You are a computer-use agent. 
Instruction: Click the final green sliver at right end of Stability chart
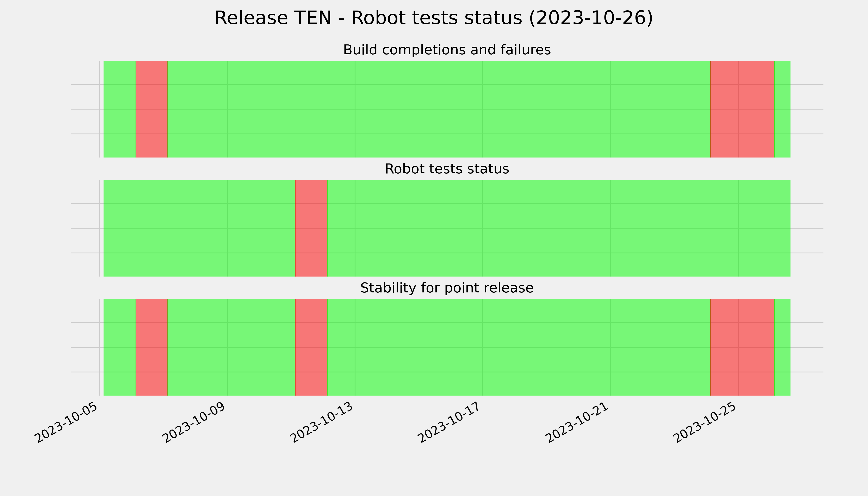click(782, 347)
